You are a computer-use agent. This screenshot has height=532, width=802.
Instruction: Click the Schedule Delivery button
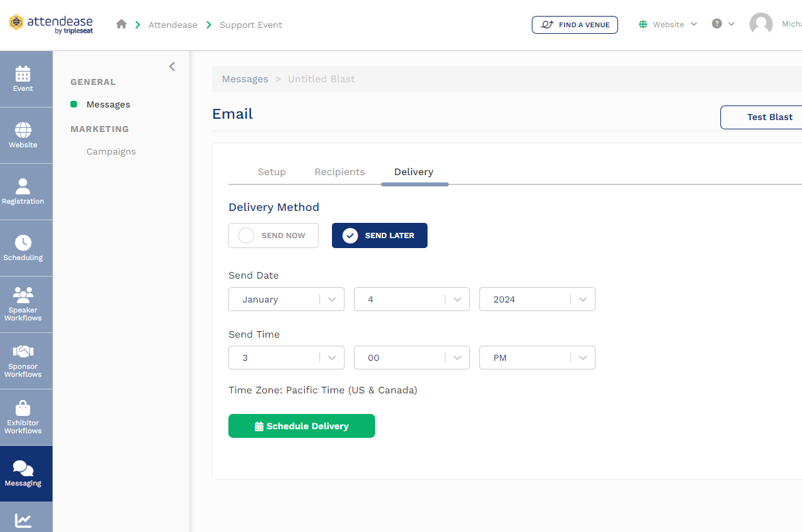(301, 426)
